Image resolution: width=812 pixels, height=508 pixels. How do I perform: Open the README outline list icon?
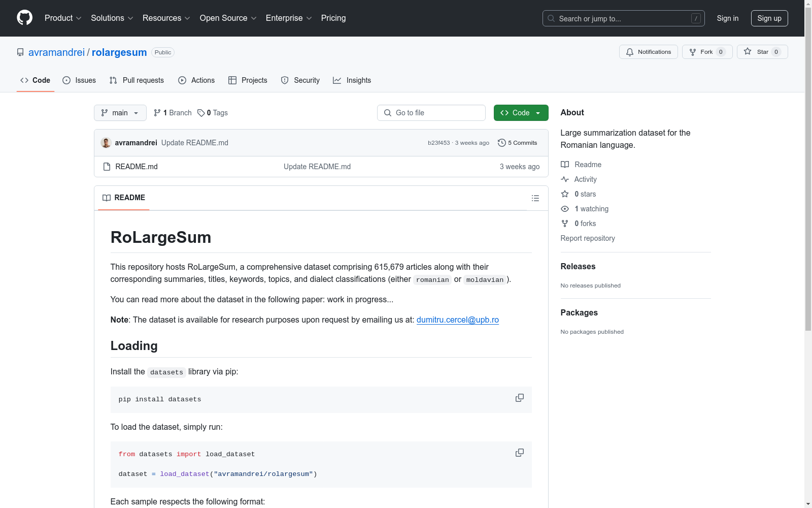(535, 198)
